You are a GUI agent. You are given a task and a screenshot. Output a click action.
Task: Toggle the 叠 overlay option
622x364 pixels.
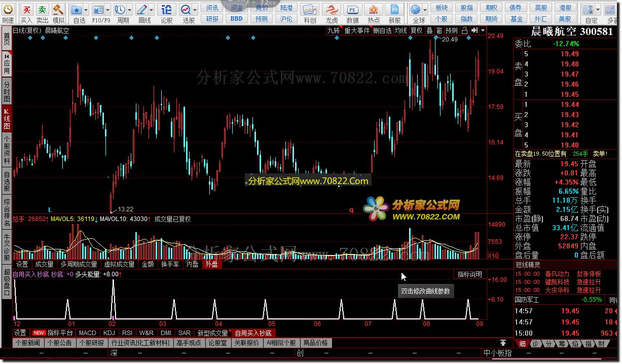point(429,30)
